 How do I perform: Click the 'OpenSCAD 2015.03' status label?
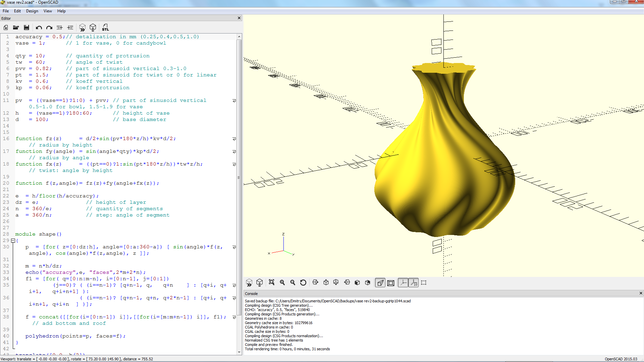click(621, 359)
